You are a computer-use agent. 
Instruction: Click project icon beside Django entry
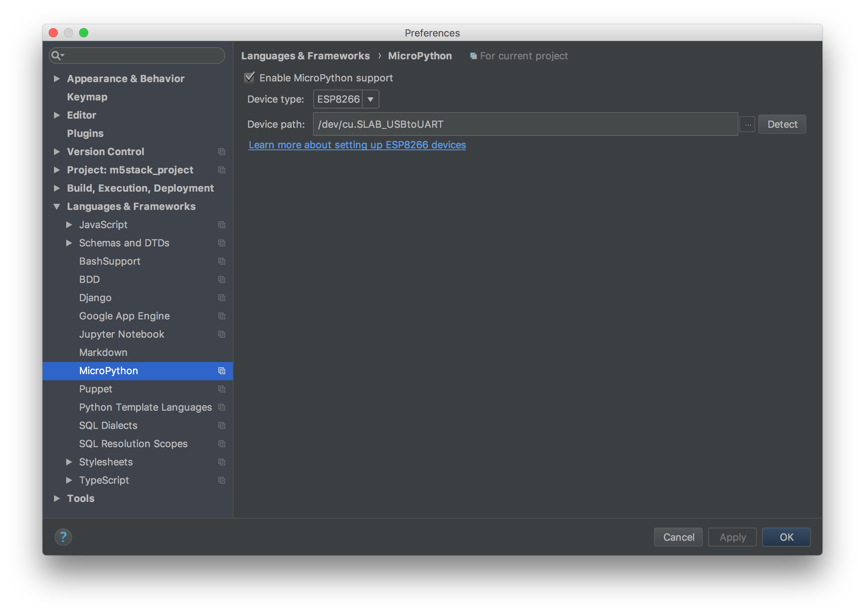[222, 298]
